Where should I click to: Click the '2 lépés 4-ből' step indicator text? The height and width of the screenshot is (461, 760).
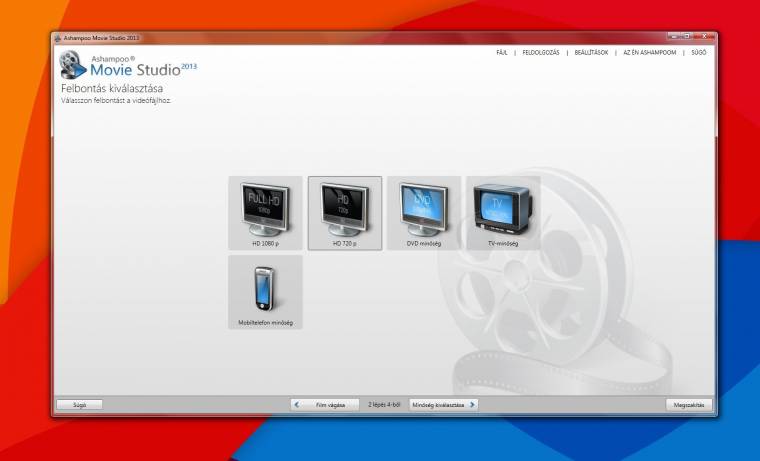[384, 404]
